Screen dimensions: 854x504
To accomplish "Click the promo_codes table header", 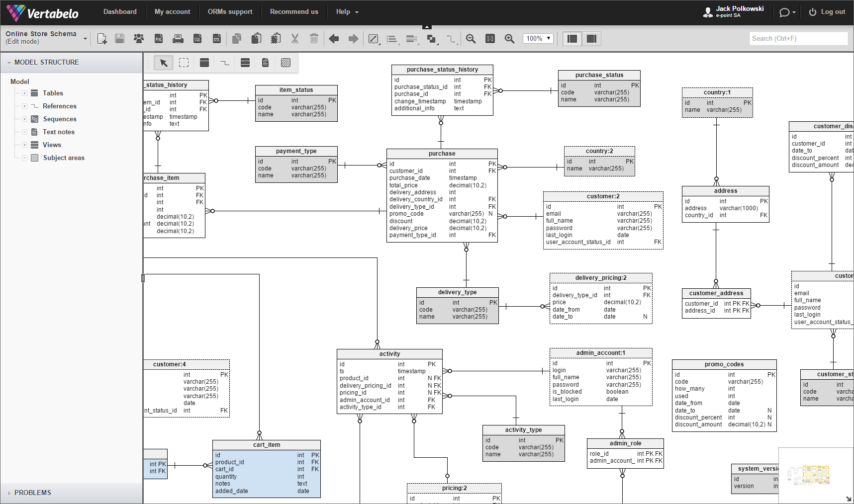I will pyautogui.click(x=724, y=364).
